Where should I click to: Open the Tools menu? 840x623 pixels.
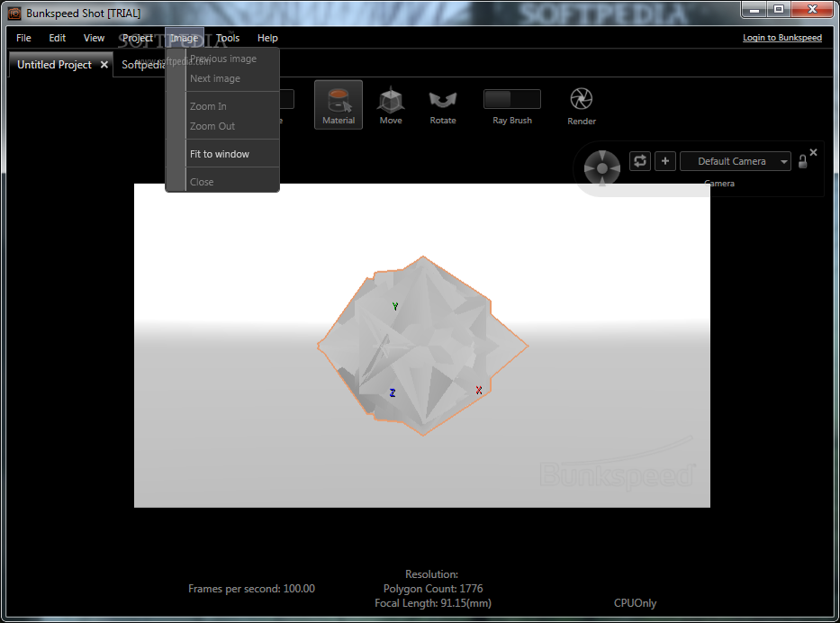(x=228, y=38)
